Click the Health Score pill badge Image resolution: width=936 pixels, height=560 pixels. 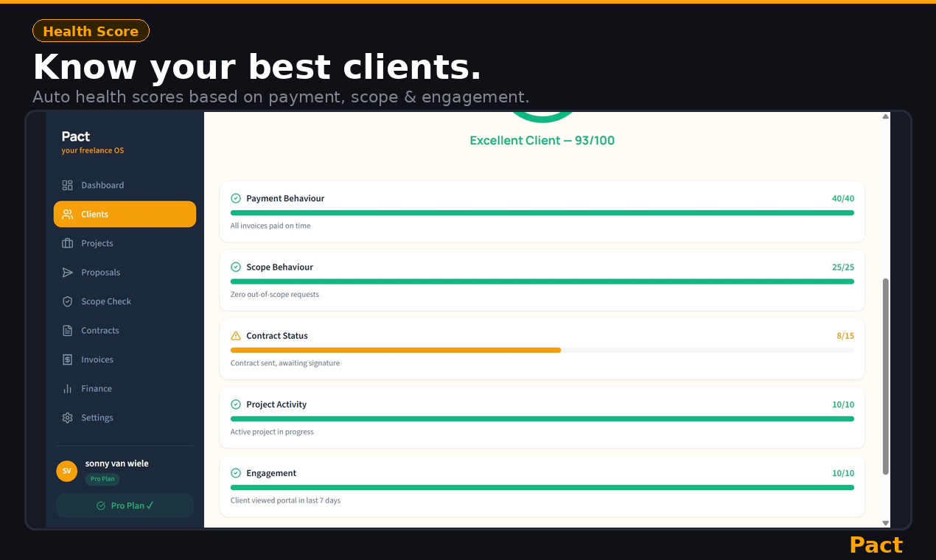(x=91, y=31)
